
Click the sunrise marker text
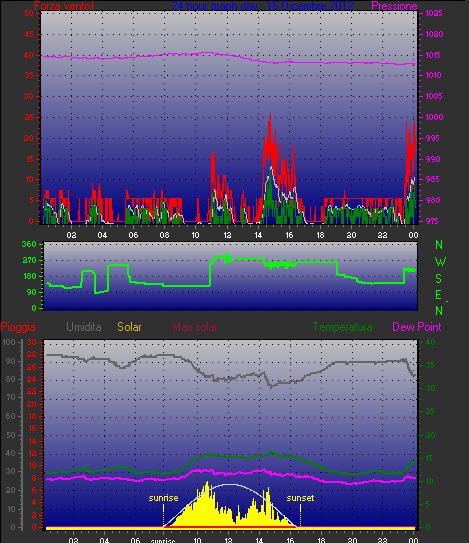point(163,498)
